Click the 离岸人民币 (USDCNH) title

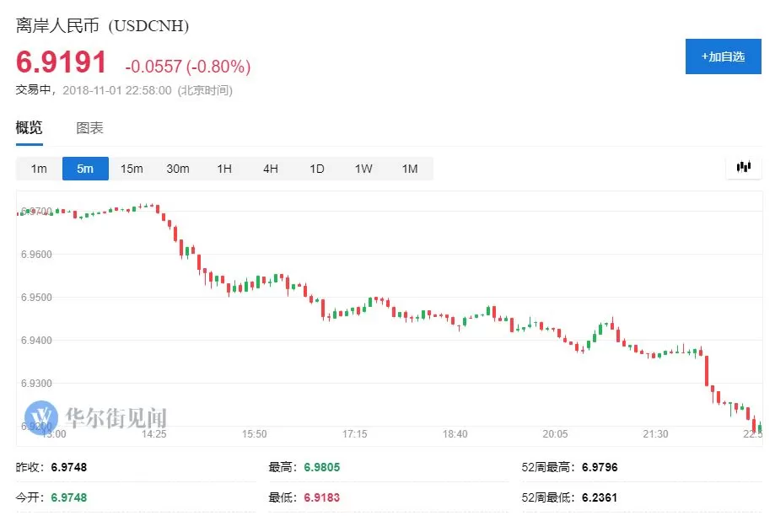pos(102,25)
